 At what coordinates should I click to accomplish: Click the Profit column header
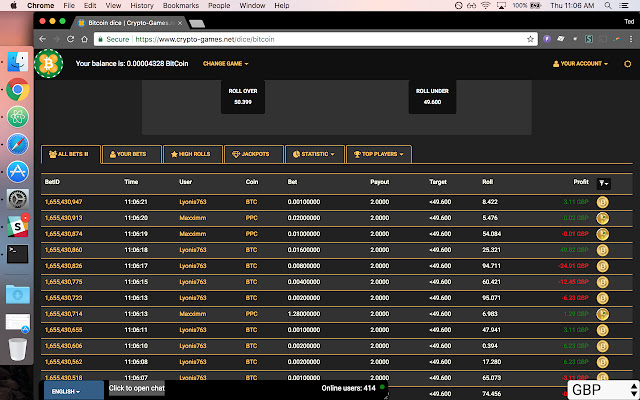point(581,182)
